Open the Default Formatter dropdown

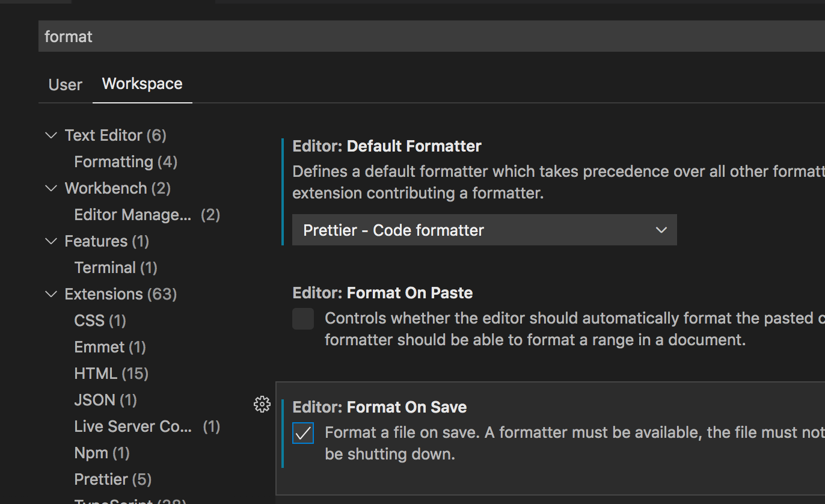click(484, 230)
